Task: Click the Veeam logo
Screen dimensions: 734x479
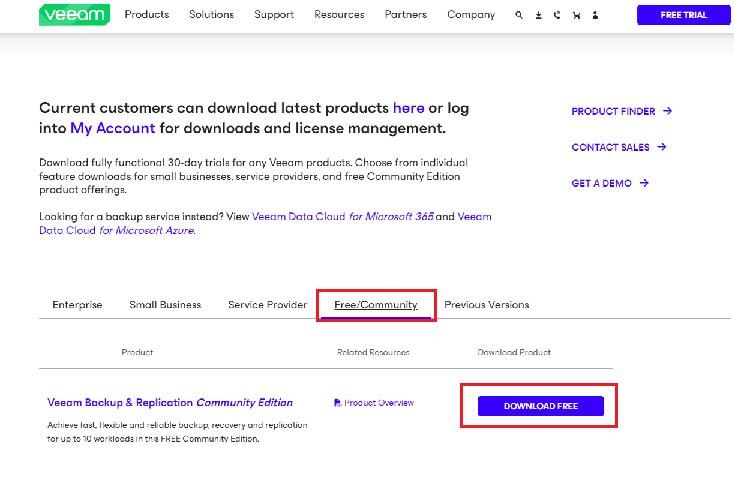Action: (74, 15)
